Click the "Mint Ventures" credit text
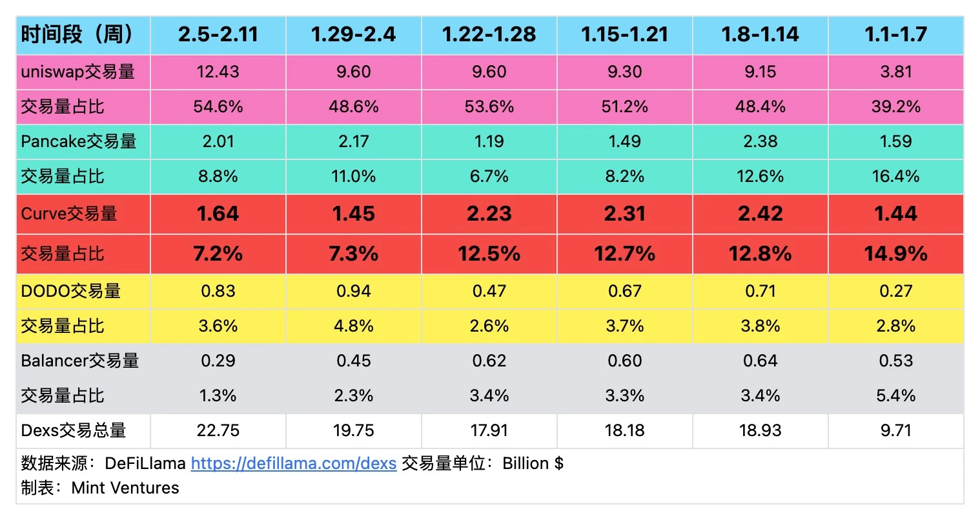This screenshot has width=980, height=520. [125, 488]
